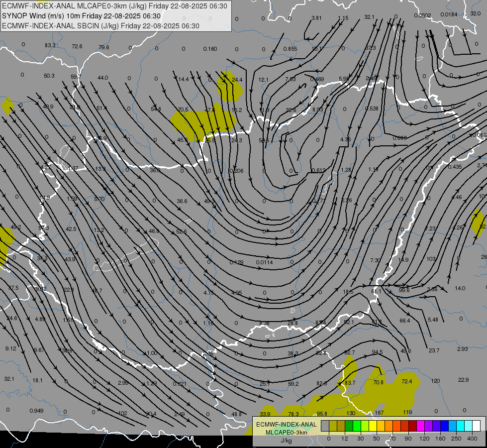Image resolution: width=487 pixels, height=448 pixels.
Task: Click the map value 94.5
Action: coord(378,352)
